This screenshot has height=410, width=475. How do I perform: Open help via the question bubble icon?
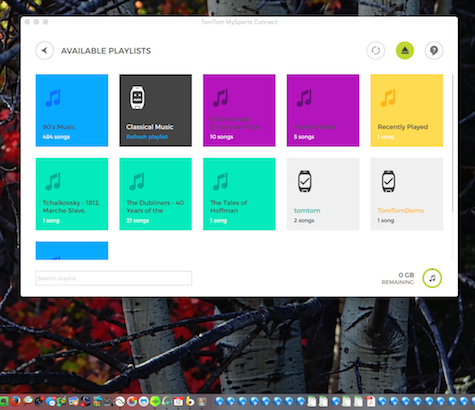coord(434,51)
